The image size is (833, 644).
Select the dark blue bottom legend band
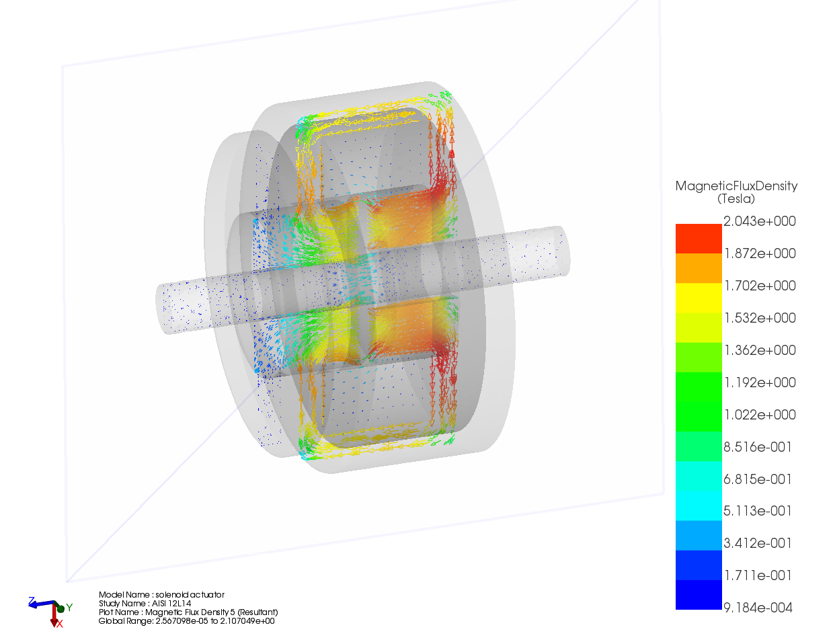click(x=698, y=595)
